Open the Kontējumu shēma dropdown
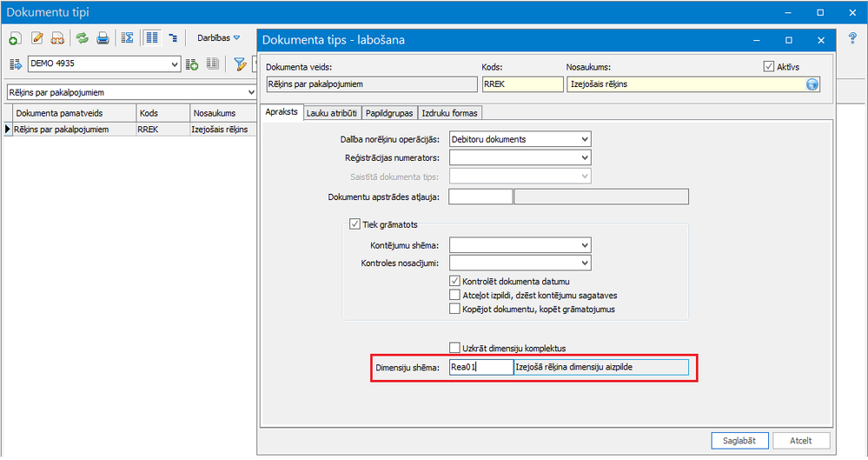 tap(585, 245)
